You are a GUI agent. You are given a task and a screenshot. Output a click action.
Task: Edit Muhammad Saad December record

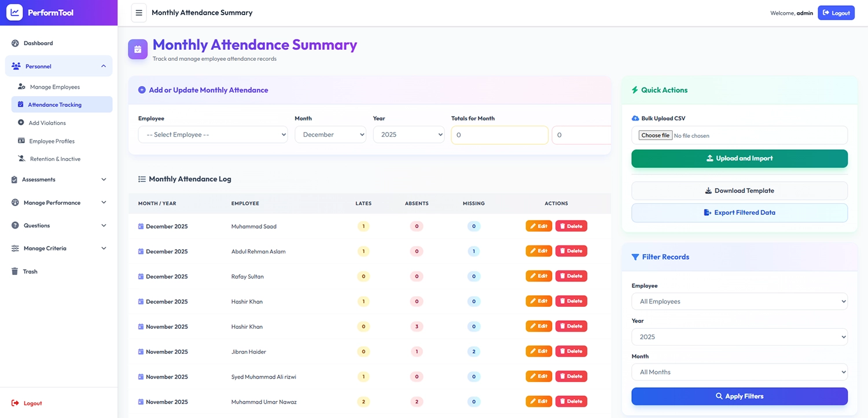pyautogui.click(x=539, y=226)
